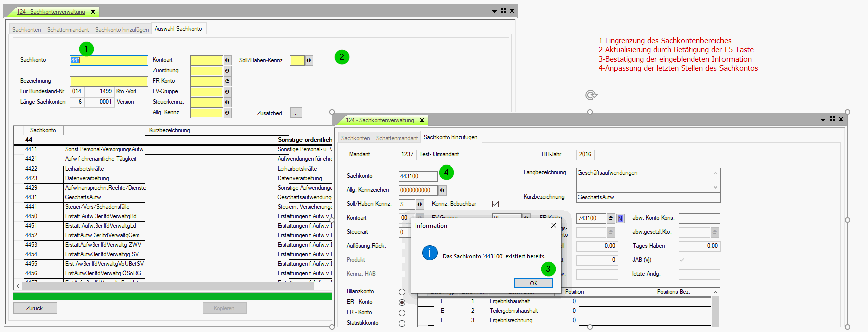Expand the window list arrow in the top-left header
The image size is (868, 332).
[x=494, y=11]
